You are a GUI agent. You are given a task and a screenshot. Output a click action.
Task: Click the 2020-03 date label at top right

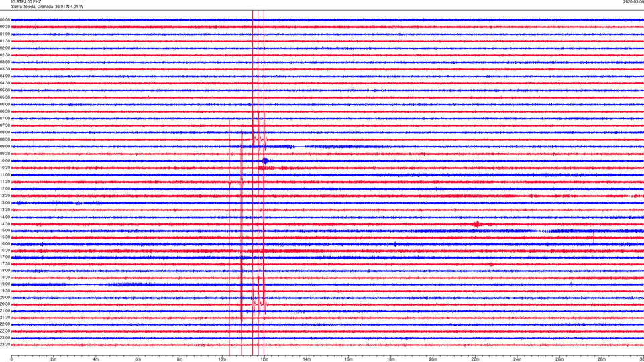pyautogui.click(x=633, y=2)
